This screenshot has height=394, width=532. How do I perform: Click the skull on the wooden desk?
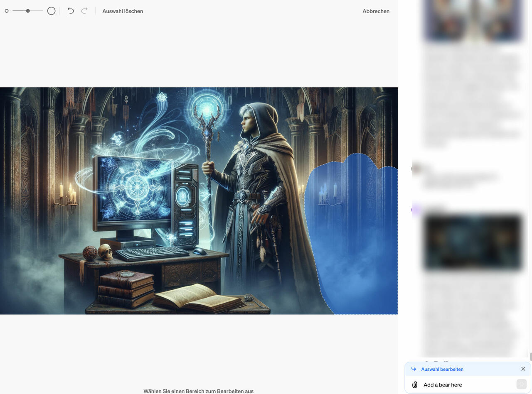[x=105, y=252]
